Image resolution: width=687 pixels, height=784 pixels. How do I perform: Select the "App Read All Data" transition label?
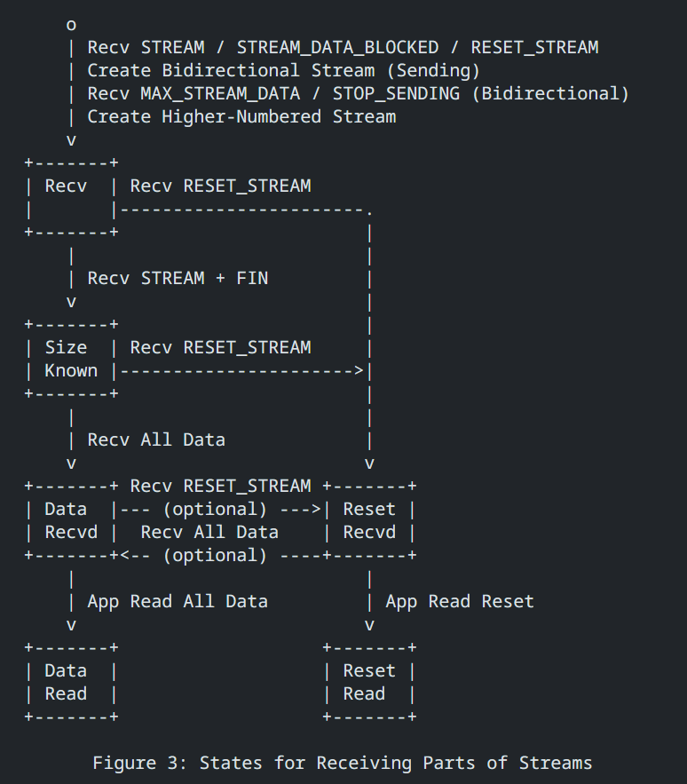click(178, 601)
